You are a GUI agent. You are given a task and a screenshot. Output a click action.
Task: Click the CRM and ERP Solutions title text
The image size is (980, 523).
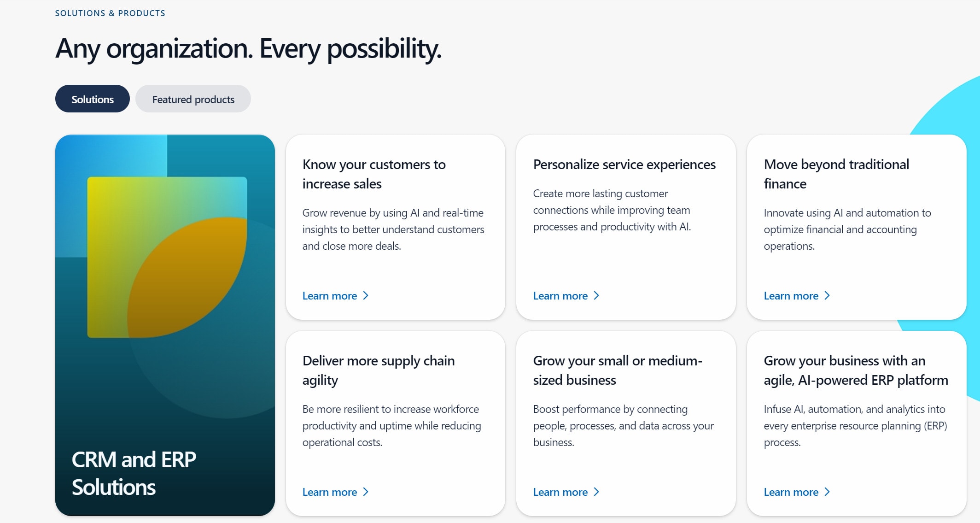[134, 473]
